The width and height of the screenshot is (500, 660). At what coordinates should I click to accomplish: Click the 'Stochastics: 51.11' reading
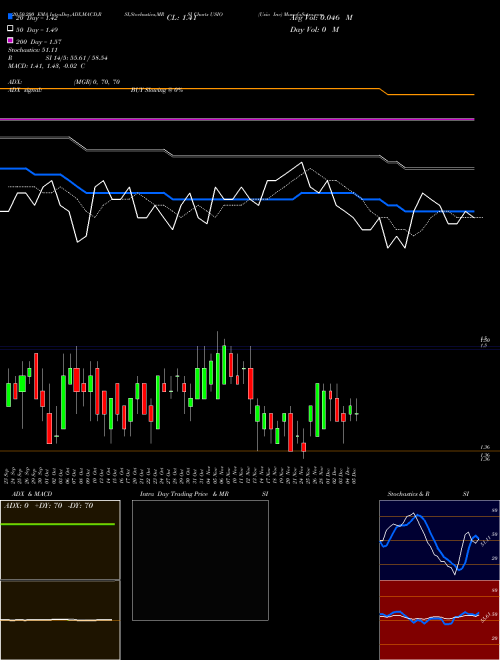tap(32, 50)
